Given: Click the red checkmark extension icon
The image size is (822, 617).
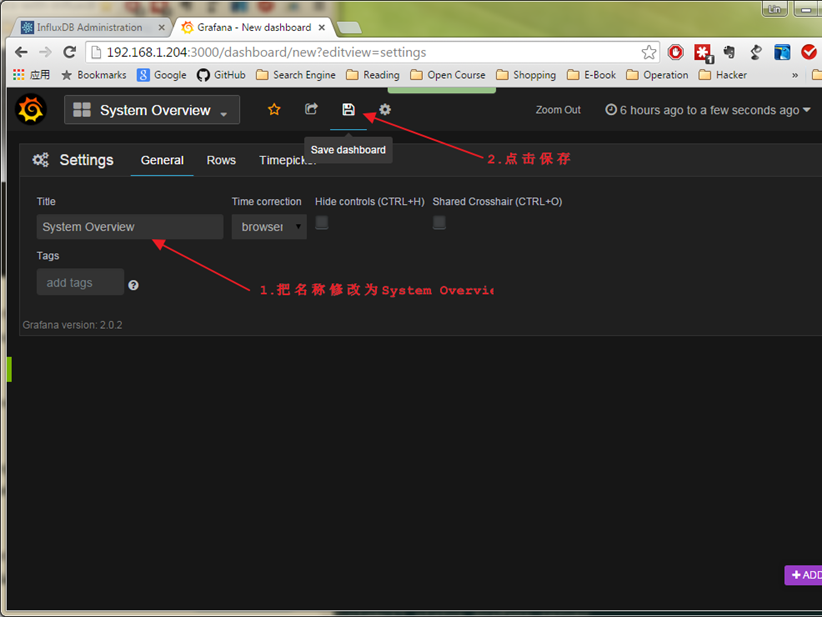Looking at the screenshot, I should pos(809,52).
